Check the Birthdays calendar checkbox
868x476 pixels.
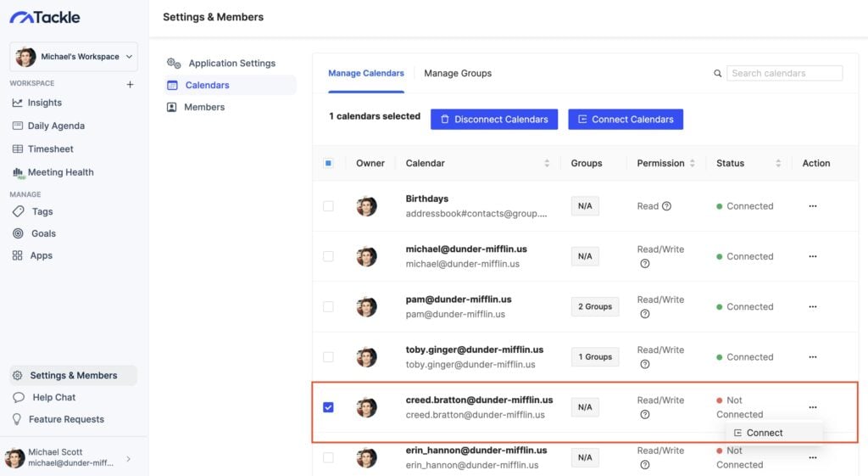(328, 206)
